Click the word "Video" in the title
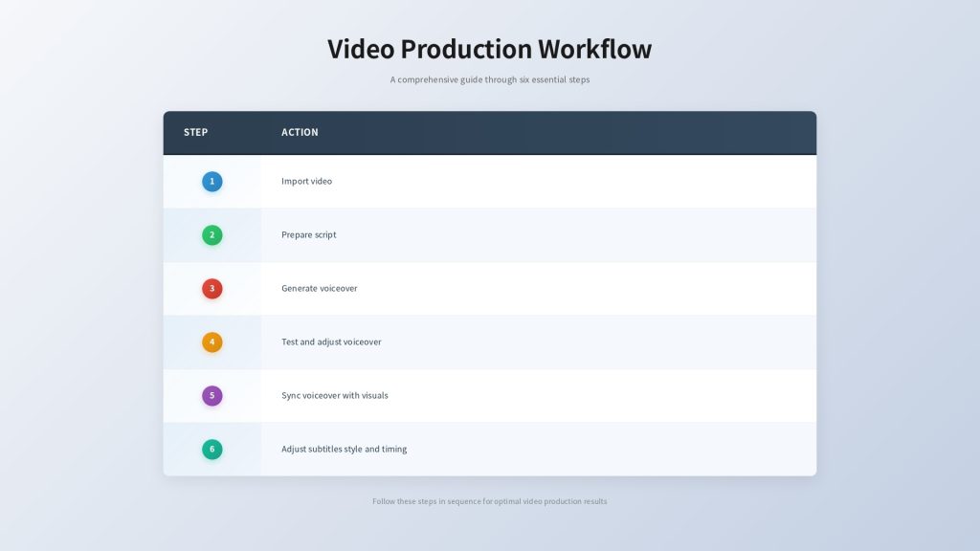Viewport: 980px width, 551px height. tap(361, 49)
